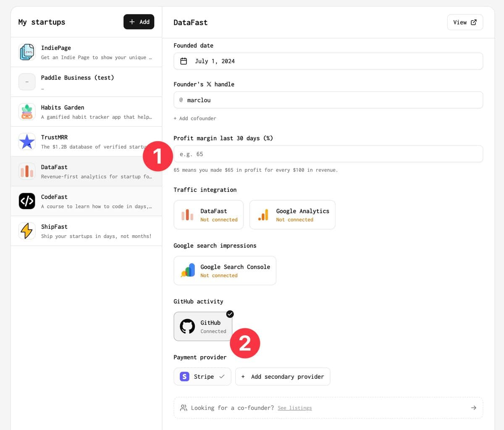This screenshot has height=430, width=504.
Task: Click the Traffic integration label
Action: pyautogui.click(x=205, y=190)
